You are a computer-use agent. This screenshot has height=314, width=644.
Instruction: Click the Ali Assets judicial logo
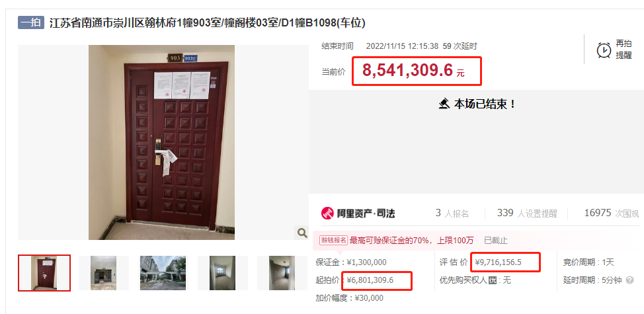tap(358, 214)
